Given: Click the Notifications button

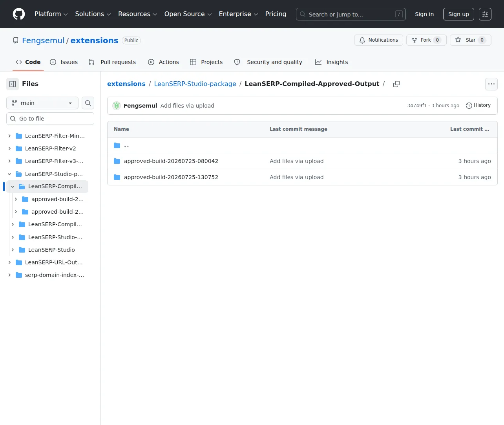Looking at the screenshot, I should 379,40.
